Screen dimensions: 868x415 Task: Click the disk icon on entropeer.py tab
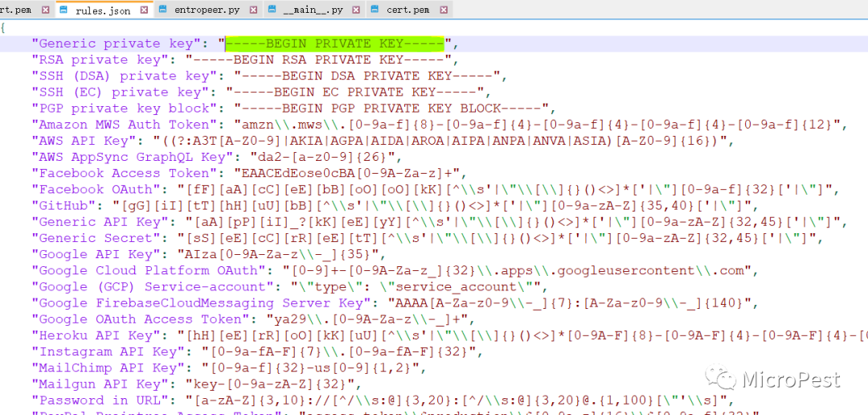coord(162,10)
